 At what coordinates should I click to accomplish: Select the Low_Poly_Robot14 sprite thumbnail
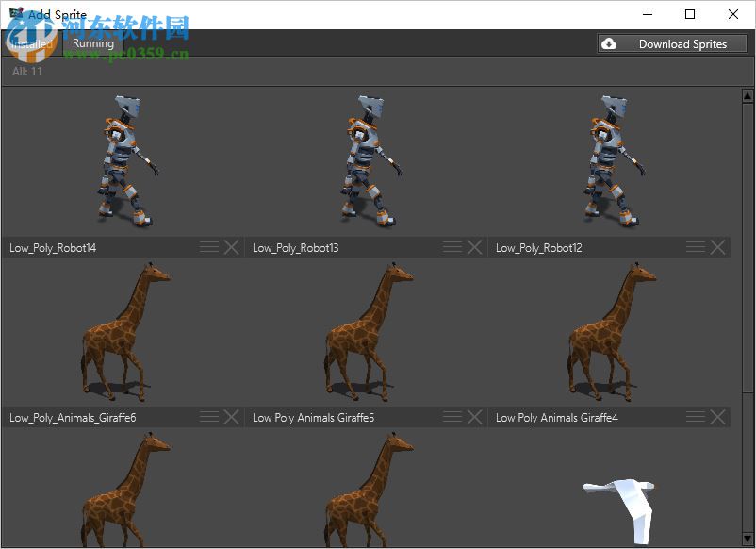pyautogui.click(x=123, y=160)
